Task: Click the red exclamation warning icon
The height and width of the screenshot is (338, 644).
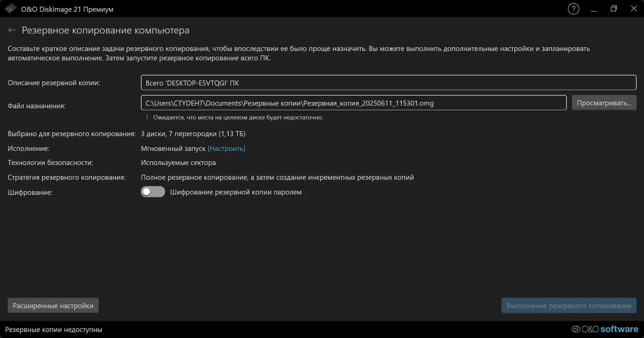Action: coord(147,117)
